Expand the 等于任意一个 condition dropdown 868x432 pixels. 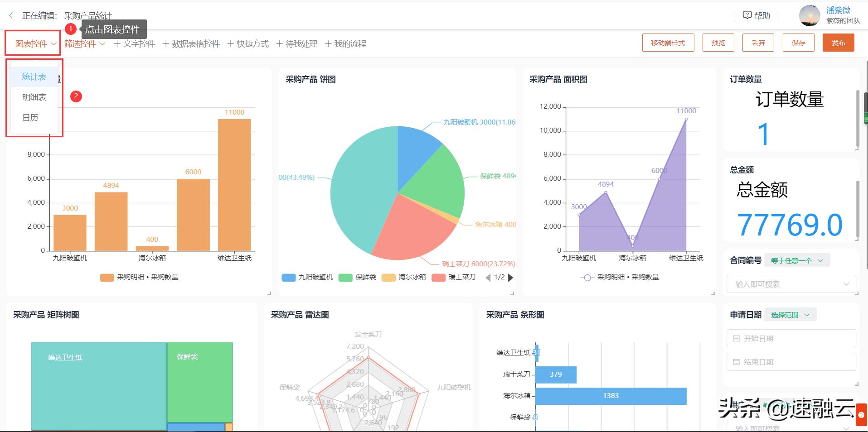pos(797,260)
